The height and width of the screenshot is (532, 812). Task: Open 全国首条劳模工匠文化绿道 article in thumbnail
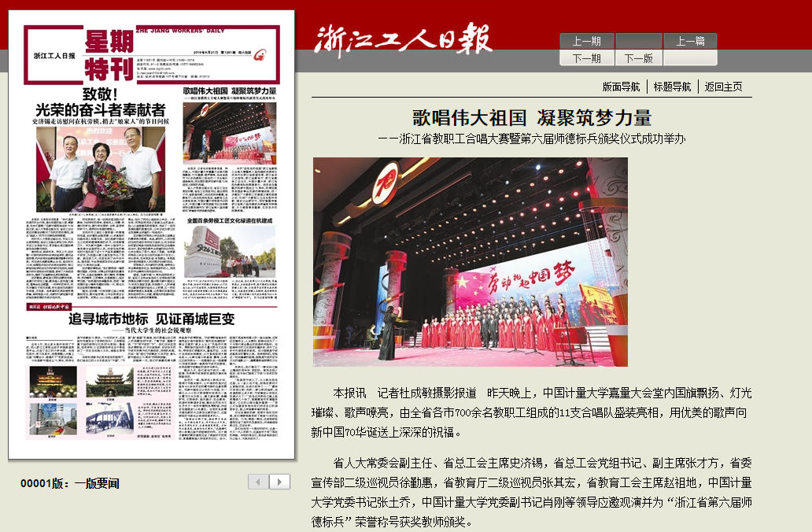pyautogui.click(x=230, y=221)
